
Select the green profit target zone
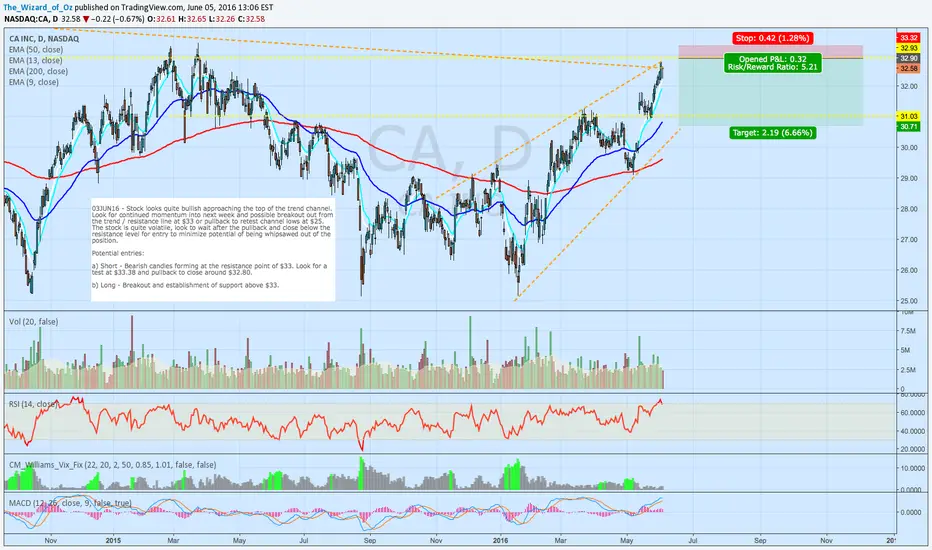click(x=770, y=92)
